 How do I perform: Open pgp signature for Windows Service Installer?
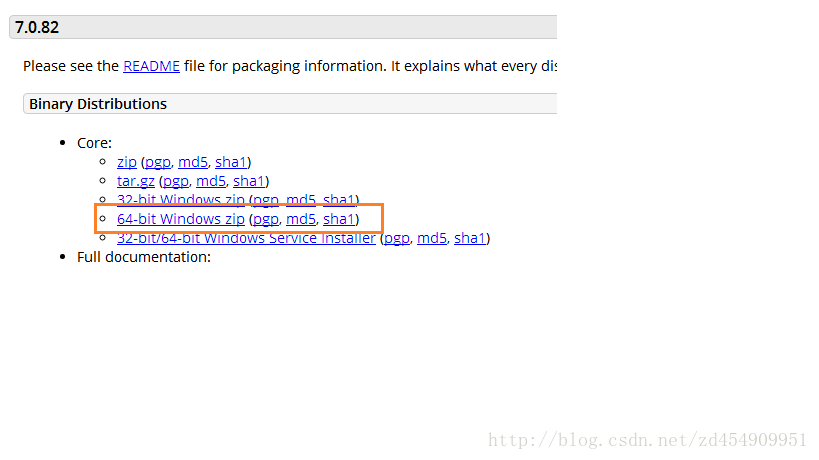coord(397,238)
